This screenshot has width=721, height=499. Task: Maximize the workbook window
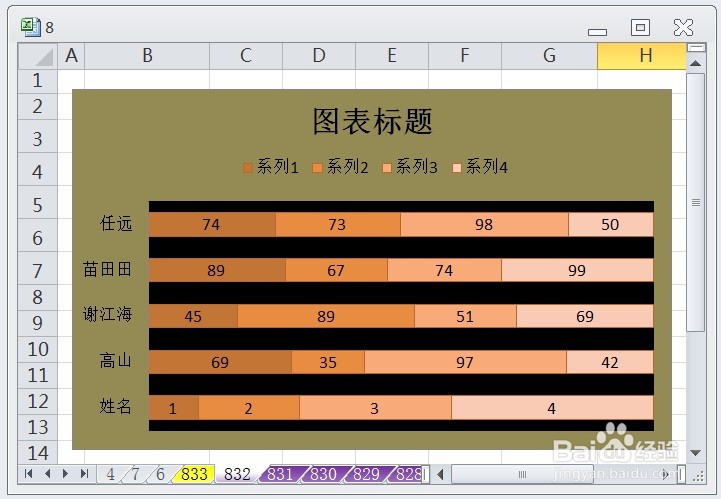click(640, 28)
